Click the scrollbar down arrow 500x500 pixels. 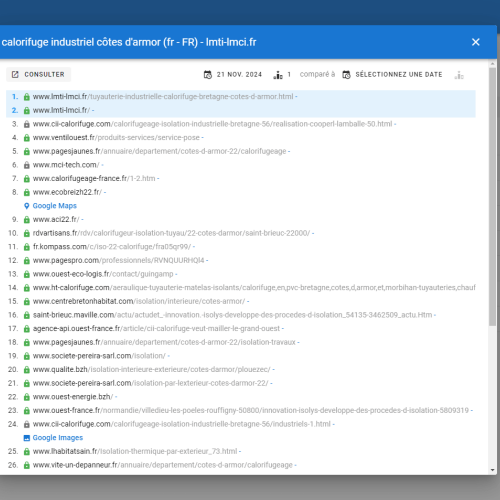pyautogui.click(x=493, y=470)
